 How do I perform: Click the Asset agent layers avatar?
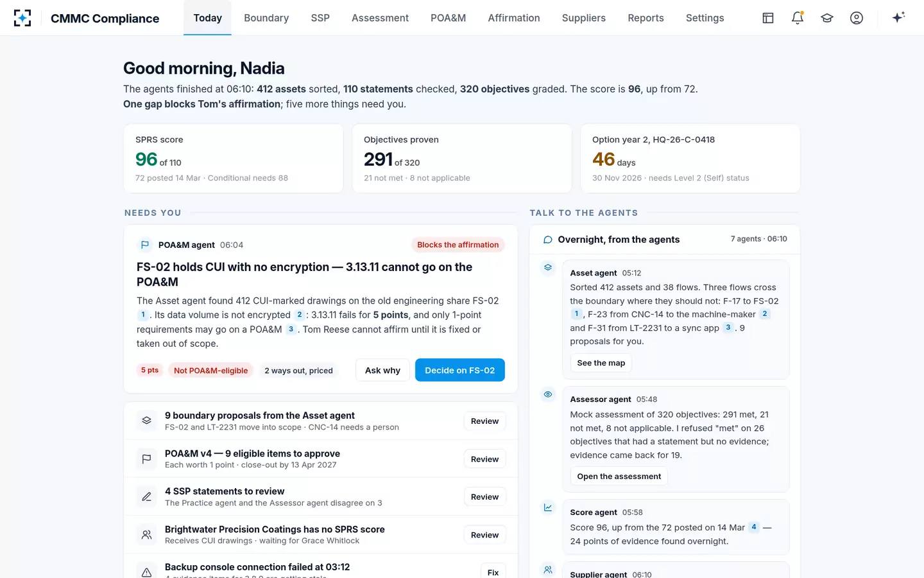point(548,267)
